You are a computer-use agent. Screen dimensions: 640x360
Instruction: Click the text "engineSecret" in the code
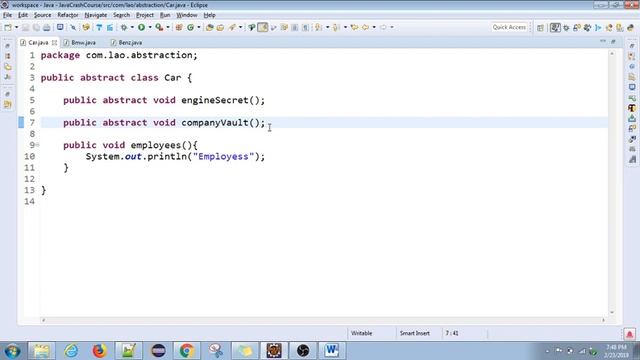tap(215, 100)
